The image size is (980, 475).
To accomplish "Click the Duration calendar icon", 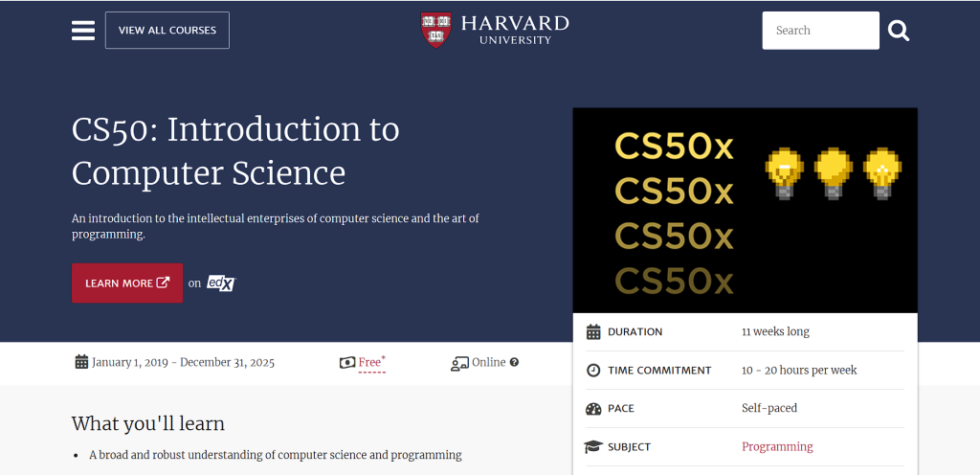I will 593,332.
